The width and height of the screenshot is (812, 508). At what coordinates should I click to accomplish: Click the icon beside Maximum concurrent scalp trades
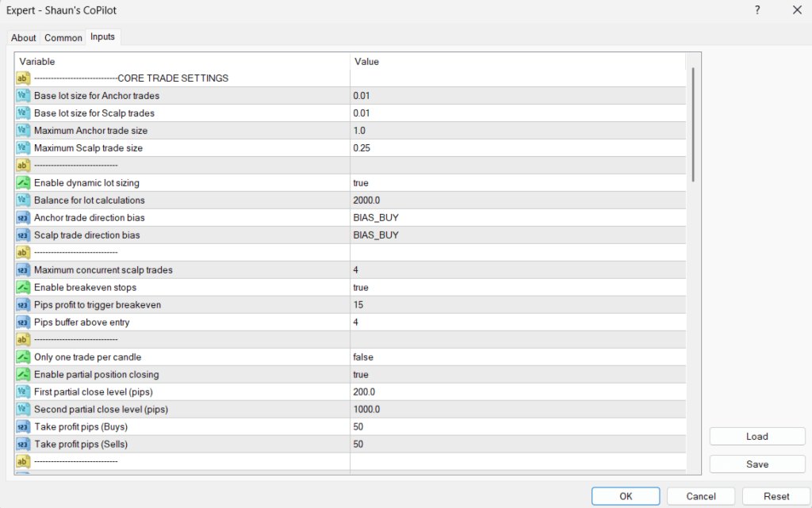(23, 270)
